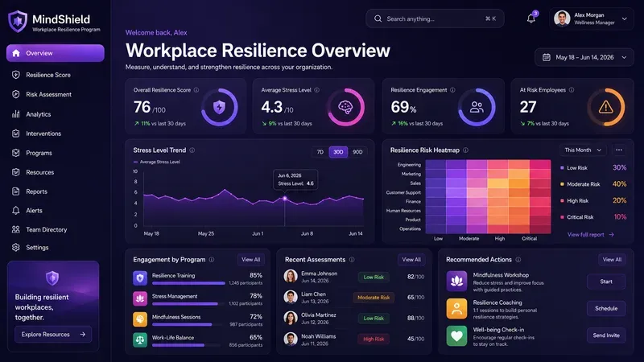The width and height of the screenshot is (644, 362).
Task: Click the Critical Risk legend swatch
Action: (562, 217)
